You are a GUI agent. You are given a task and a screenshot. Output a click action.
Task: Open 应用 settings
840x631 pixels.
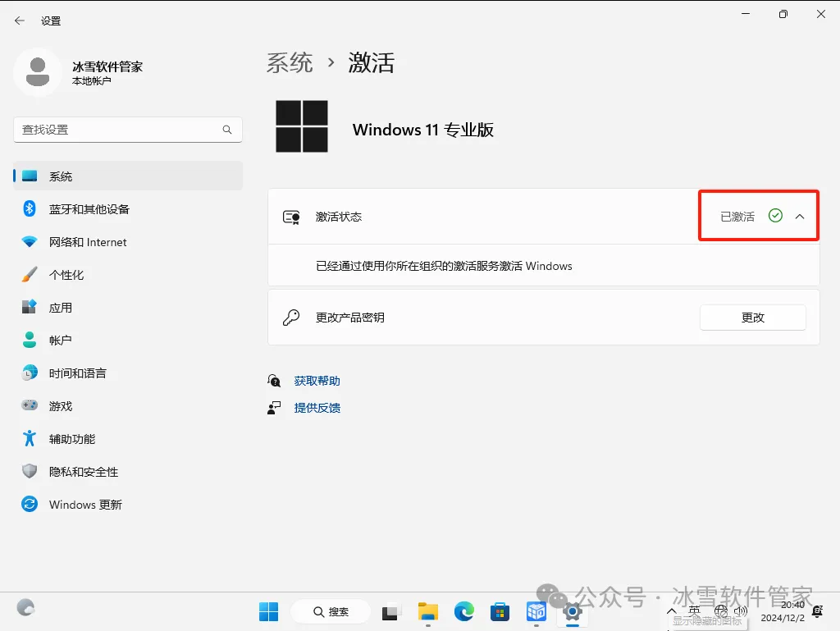(127, 308)
